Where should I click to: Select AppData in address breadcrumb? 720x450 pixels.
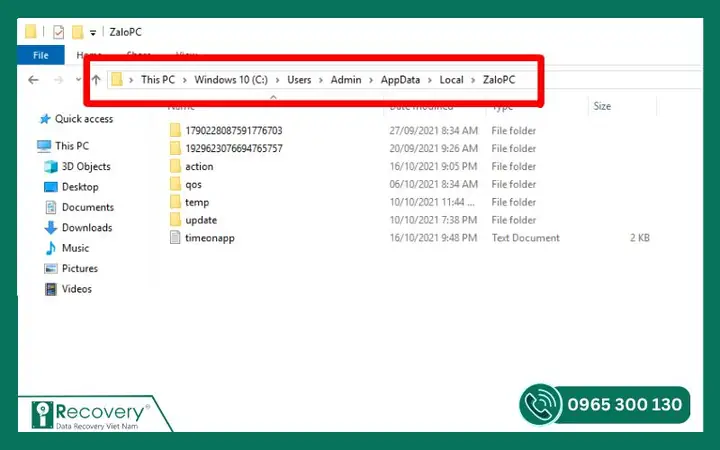click(x=400, y=79)
